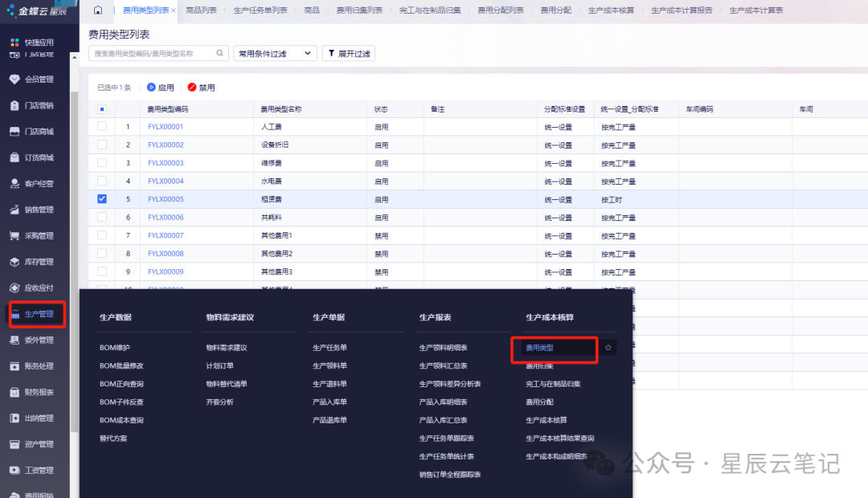Open 账务处理 in the sidebar
868x498 pixels.
(32, 365)
